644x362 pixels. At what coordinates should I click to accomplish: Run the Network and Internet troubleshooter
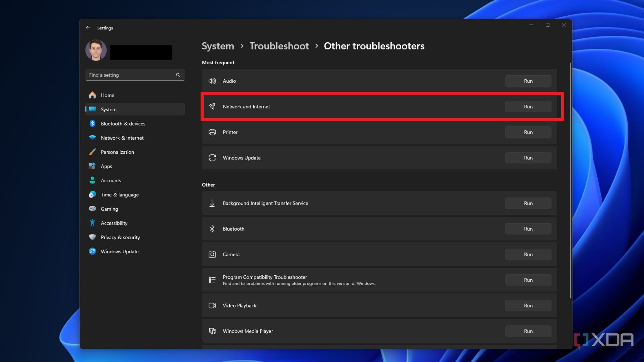click(x=528, y=106)
